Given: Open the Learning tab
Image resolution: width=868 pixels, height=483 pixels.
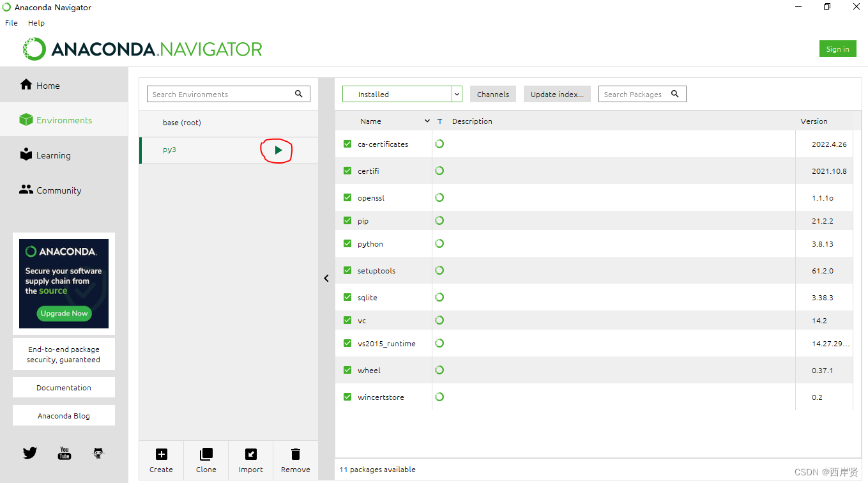Looking at the screenshot, I should click(x=64, y=155).
